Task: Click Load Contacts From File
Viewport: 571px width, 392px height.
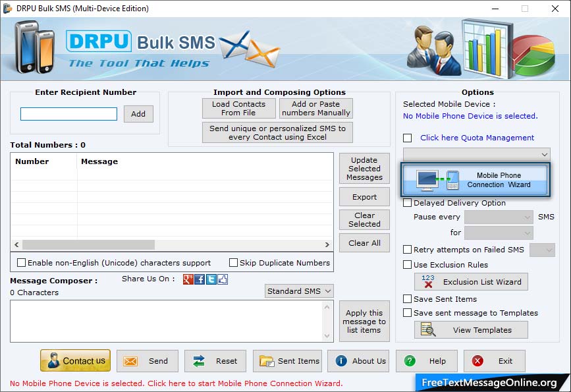Action: (x=239, y=108)
